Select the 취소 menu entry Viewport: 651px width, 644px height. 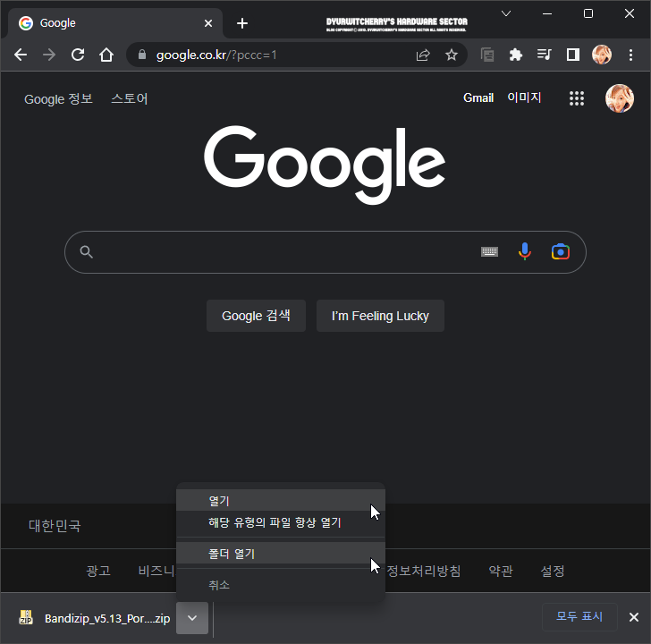281,585
